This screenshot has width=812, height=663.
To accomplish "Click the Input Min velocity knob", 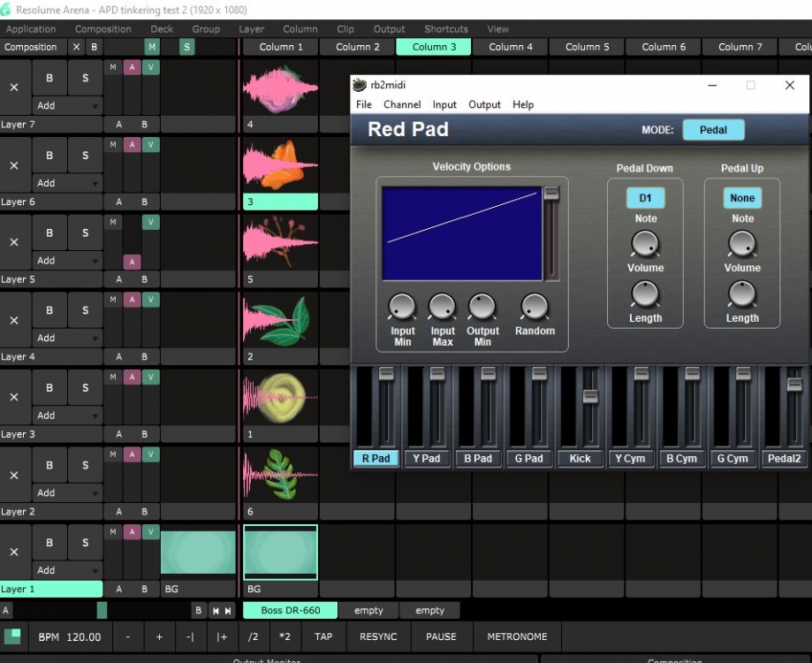I will 402,308.
